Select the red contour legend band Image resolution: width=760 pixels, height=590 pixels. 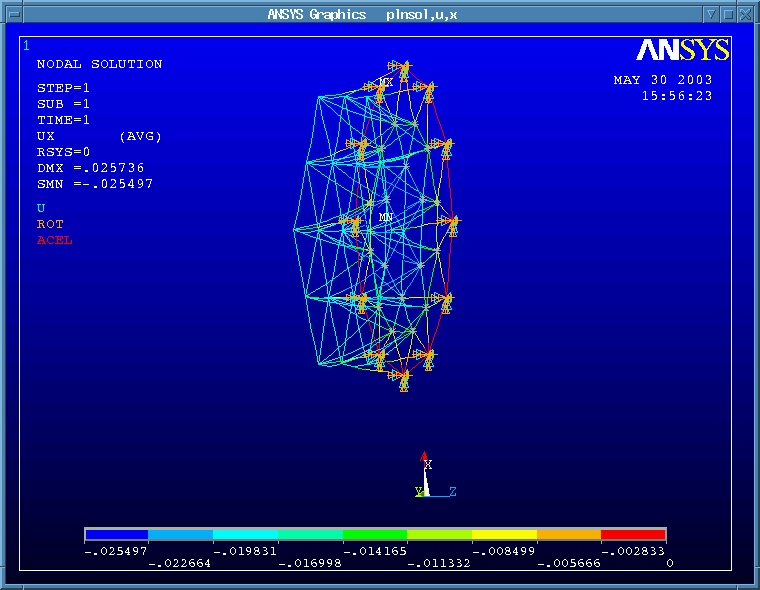click(633, 534)
